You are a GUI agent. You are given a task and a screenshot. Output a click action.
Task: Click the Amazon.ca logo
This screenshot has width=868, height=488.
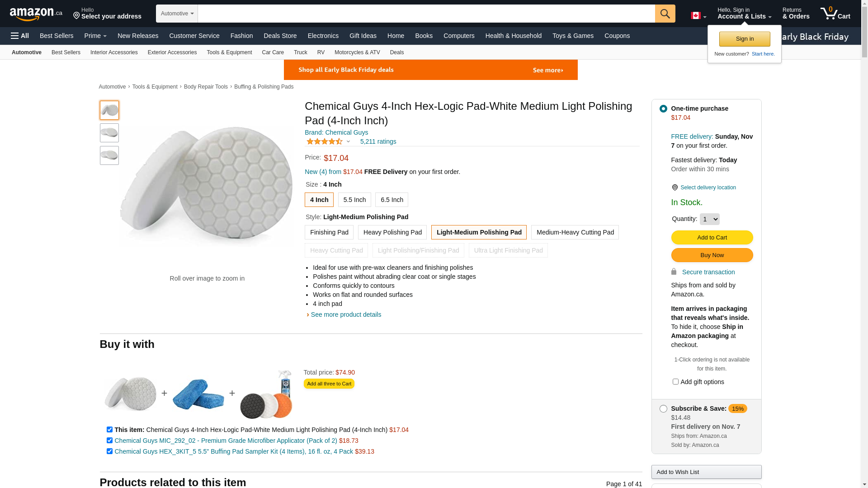pos(36,14)
